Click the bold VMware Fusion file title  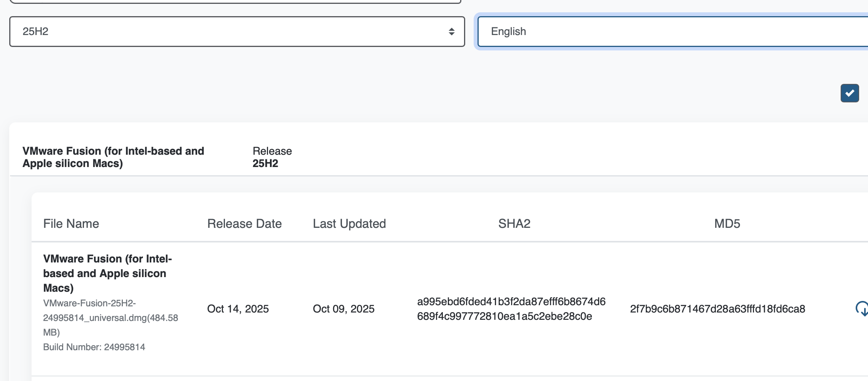[x=107, y=273]
